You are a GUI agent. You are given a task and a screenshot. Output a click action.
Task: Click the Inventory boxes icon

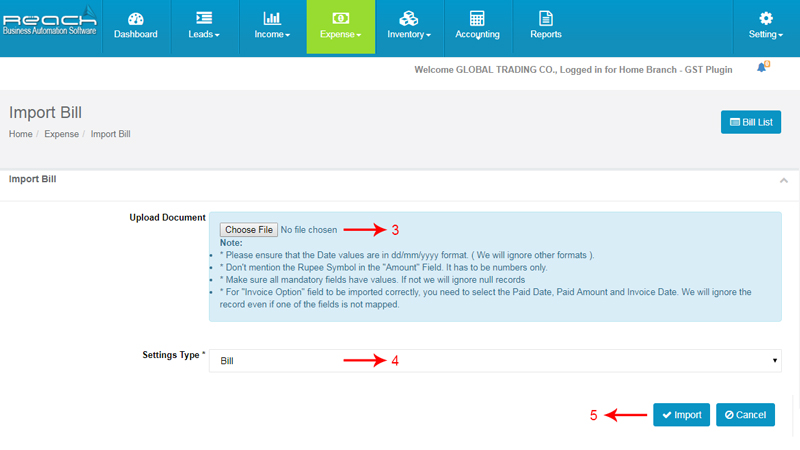(x=409, y=18)
